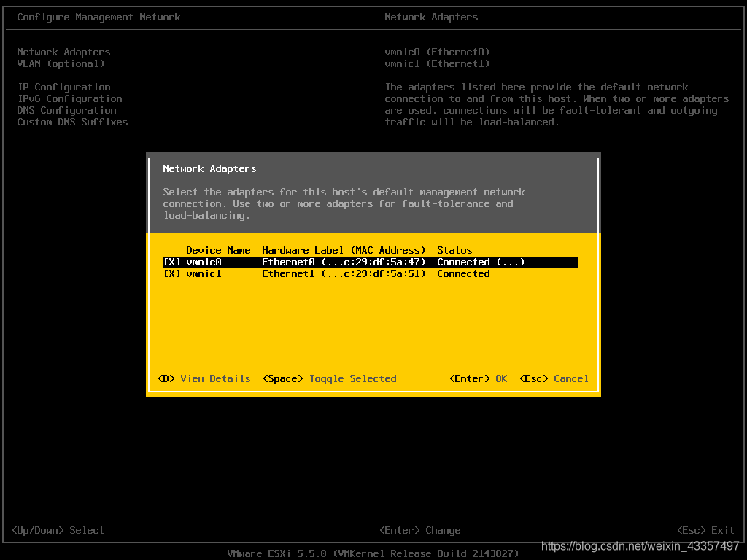The width and height of the screenshot is (747, 560).
Task: Click <D> View Details option
Action: point(204,378)
